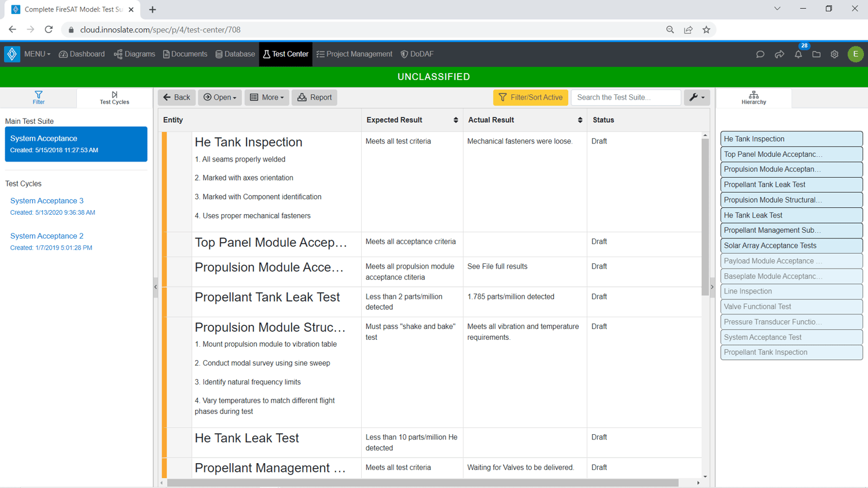Open the Documents section

tap(185, 54)
